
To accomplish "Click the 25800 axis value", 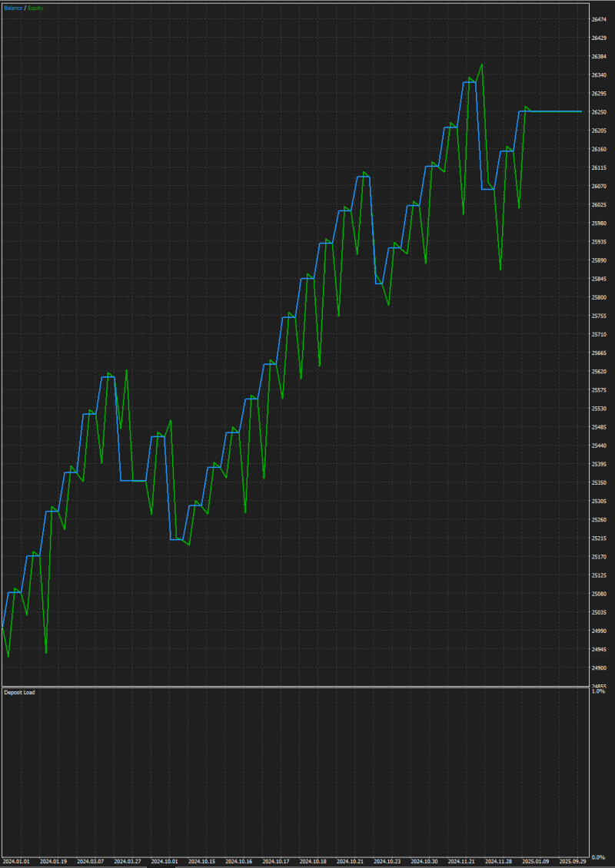I will tap(598, 297).
